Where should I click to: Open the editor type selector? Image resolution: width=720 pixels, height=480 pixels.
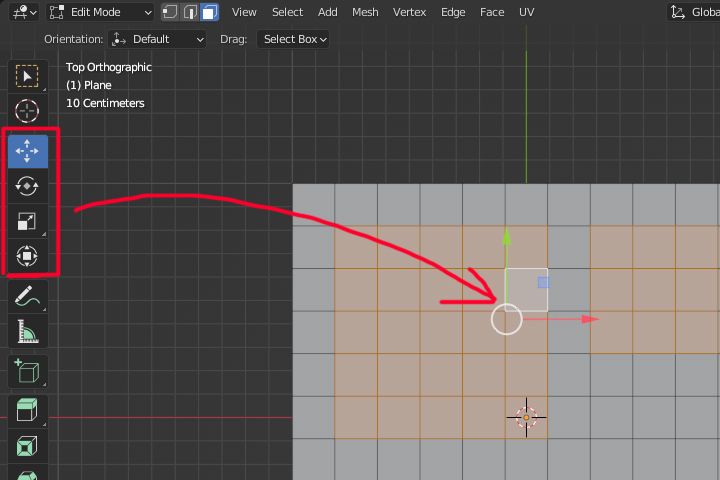24,12
